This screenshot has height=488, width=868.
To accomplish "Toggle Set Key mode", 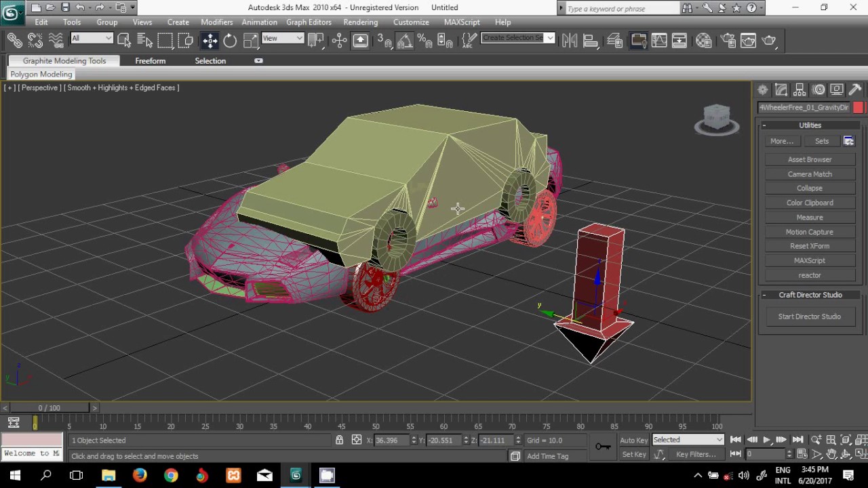I will [x=634, y=455].
